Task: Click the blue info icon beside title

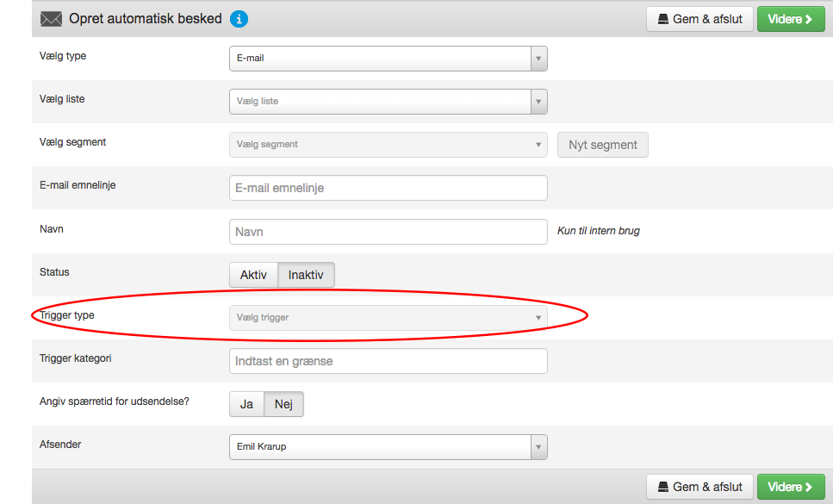Action: pyautogui.click(x=239, y=19)
